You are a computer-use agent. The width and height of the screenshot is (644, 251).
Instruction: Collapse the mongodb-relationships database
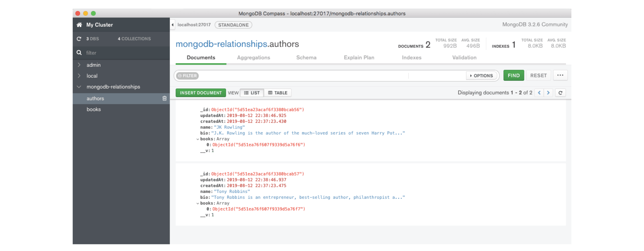(79, 87)
